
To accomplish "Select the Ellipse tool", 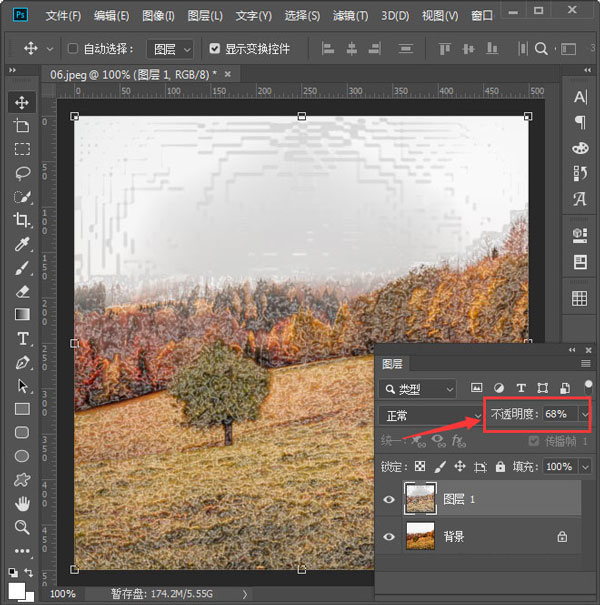I will [22, 456].
